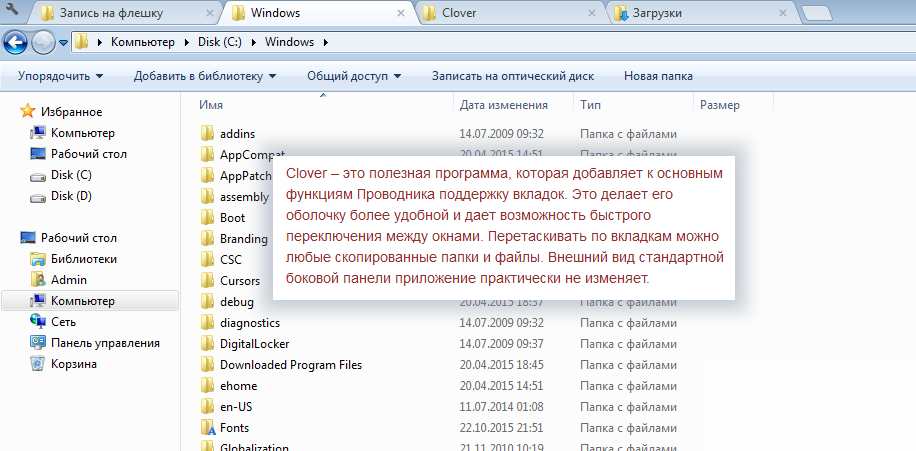This screenshot has height=451, width=916.
Task: Open the Упорядочить dropdown menu
Action: 60,76
